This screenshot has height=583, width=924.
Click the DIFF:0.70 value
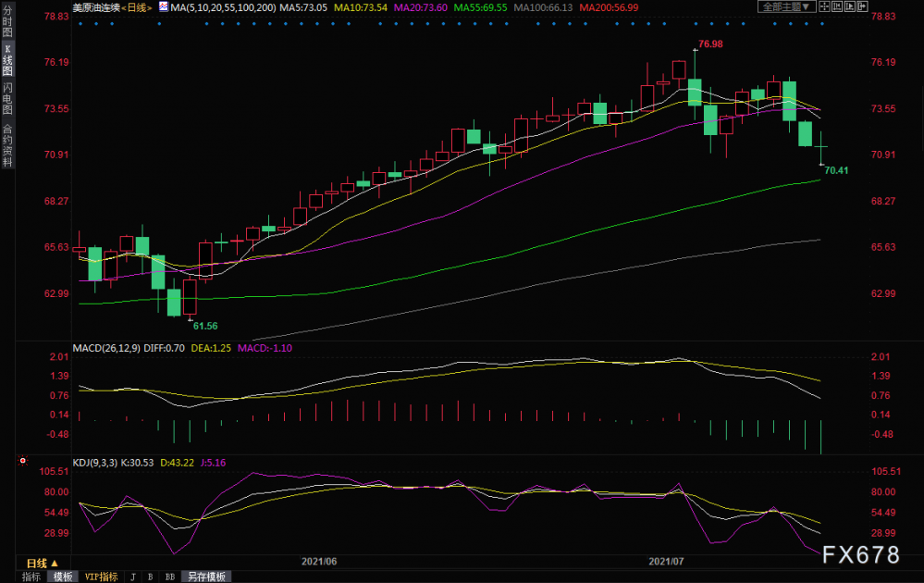click(x=165, y=348)
